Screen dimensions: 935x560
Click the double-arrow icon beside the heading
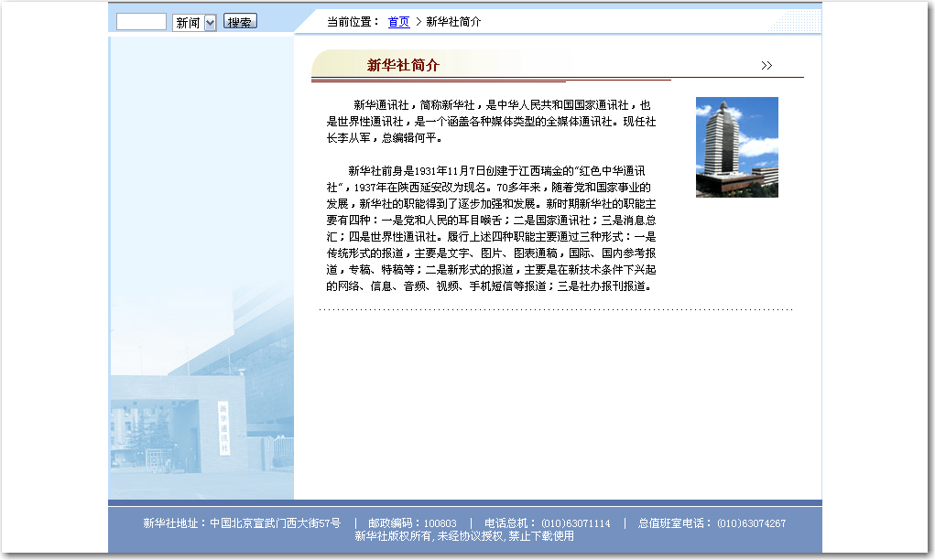click(x=766, y=65)
